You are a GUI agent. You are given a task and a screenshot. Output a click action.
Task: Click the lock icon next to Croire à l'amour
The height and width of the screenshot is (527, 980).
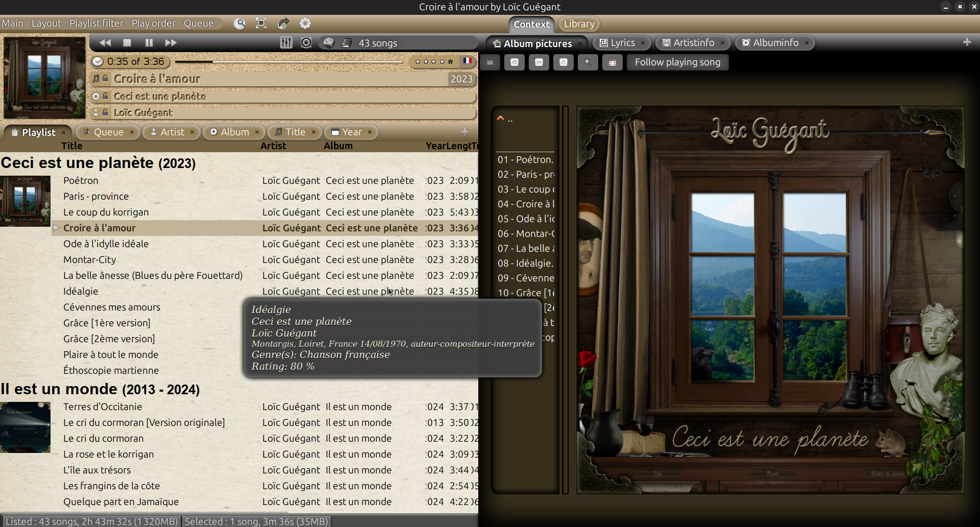(x=105, y=79)
